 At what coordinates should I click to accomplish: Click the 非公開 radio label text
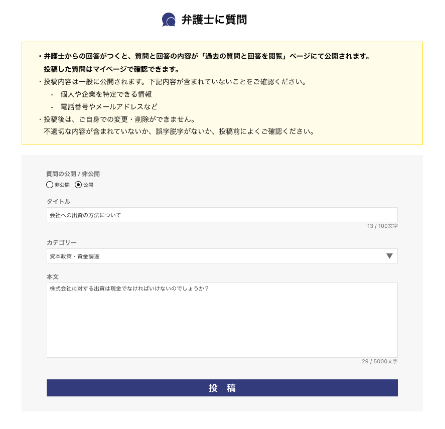(62, 185)
